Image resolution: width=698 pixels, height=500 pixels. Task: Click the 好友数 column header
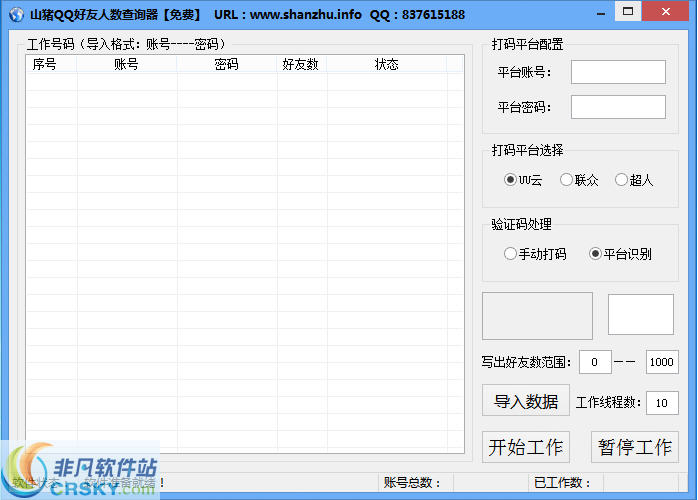[x=302, y=65]
